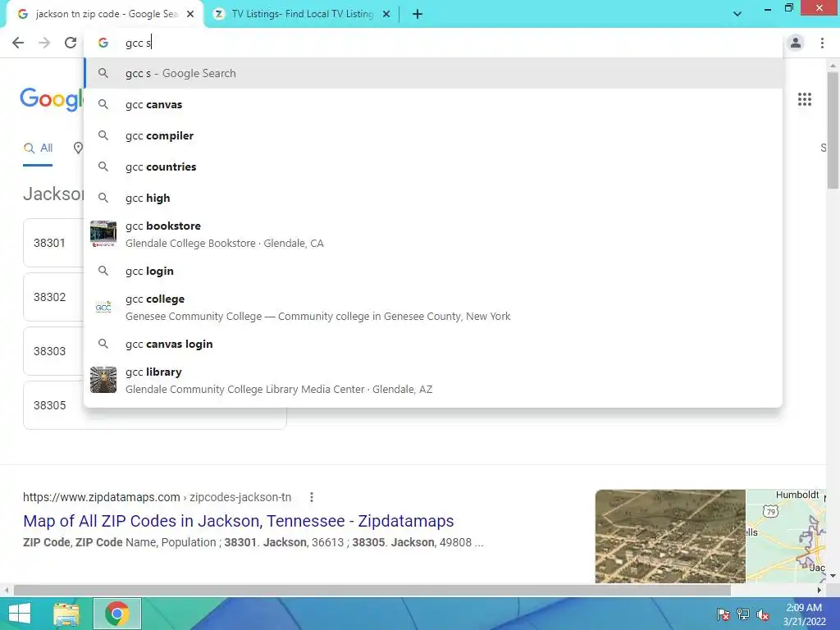Click the muted volume tray icon
The height and width of the screenshot is (630, 840).
(x=763, y=614)
